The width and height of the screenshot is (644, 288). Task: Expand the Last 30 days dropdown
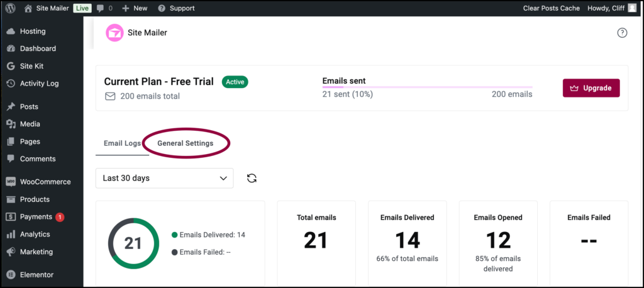[x=164, y=178]
